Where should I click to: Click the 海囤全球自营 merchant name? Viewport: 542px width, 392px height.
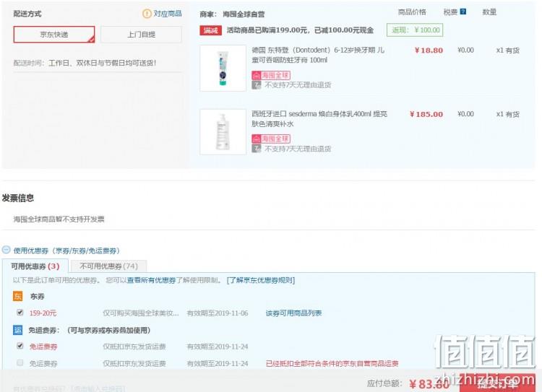pyautogui.click(x=244, y=14)
